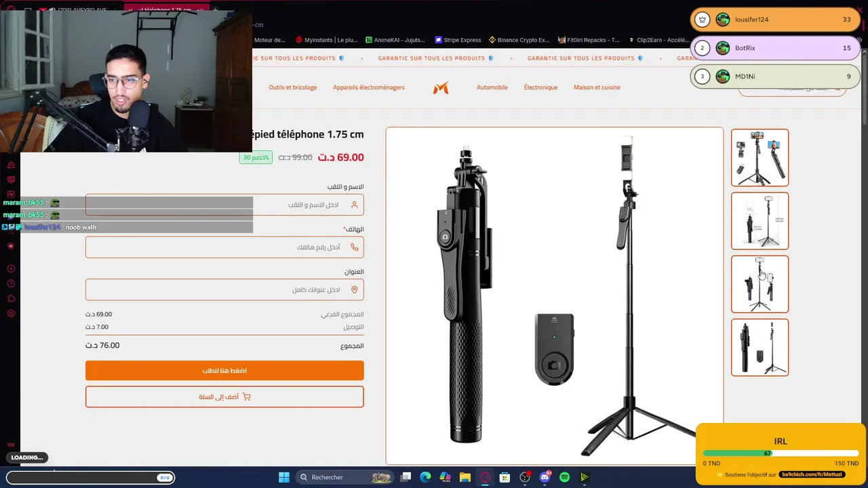868x488 pixels.
Task: Click the 69.00 subtotal value
Action: tap(99, 314)
